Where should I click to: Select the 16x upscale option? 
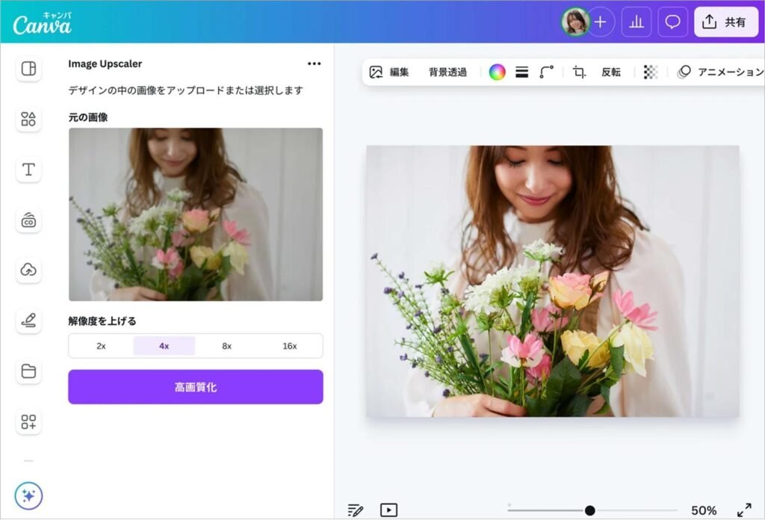[x=290, y=345]
